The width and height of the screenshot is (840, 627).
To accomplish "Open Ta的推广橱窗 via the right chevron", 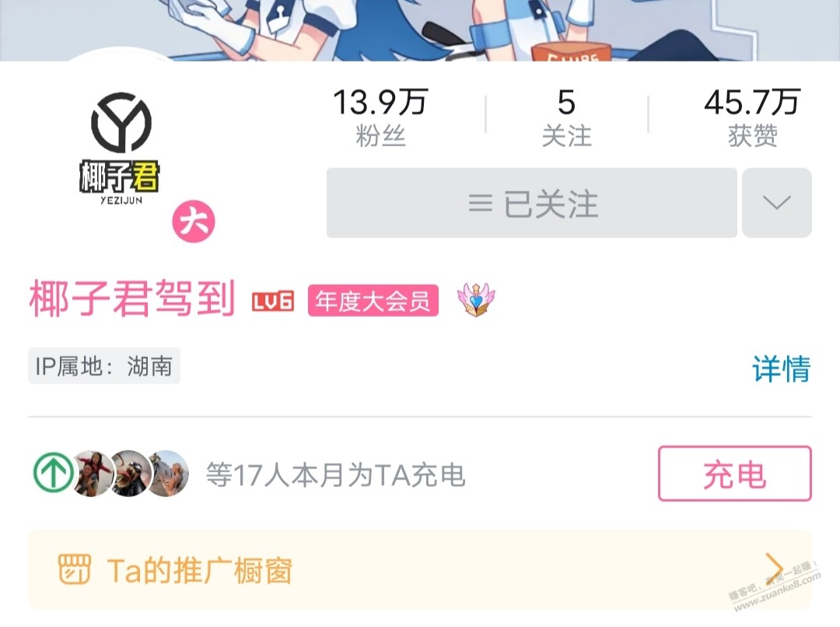I will tap(775, 568).
